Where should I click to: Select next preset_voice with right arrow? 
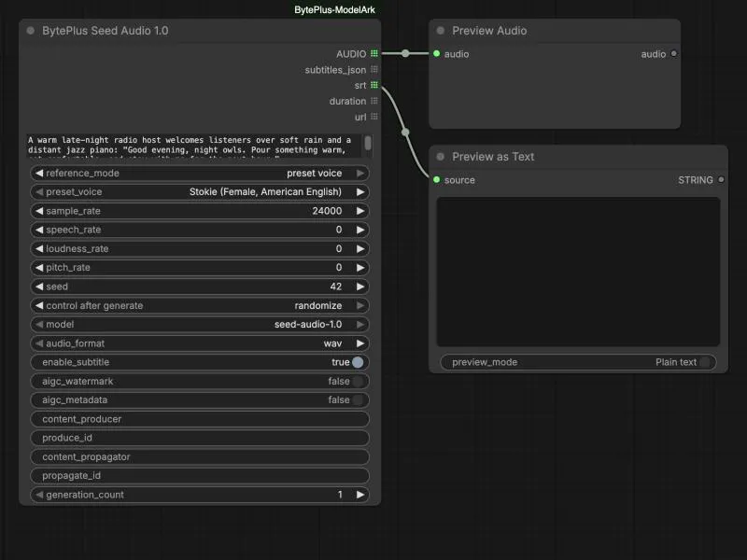360,192
